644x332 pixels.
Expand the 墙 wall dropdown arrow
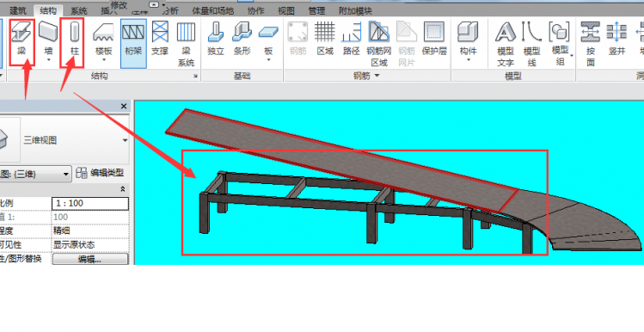click(x=48, y=60)
